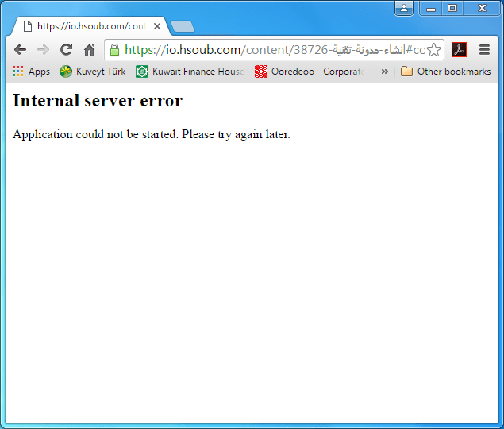504x429 pixels.
Task: Click the "Application could not be started" message
Action: [x=152, y=134]
